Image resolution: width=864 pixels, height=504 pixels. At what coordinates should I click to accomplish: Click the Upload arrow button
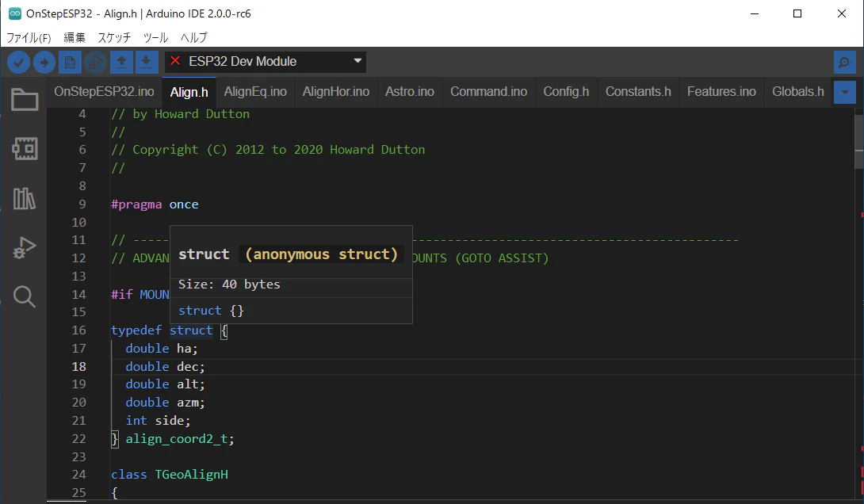pos(44,63)
